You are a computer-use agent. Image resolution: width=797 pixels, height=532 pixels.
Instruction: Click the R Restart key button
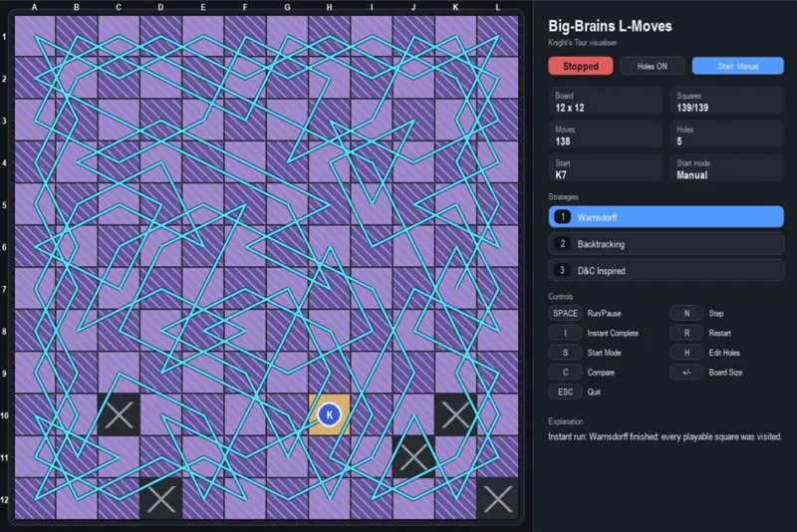click(686, 333)
